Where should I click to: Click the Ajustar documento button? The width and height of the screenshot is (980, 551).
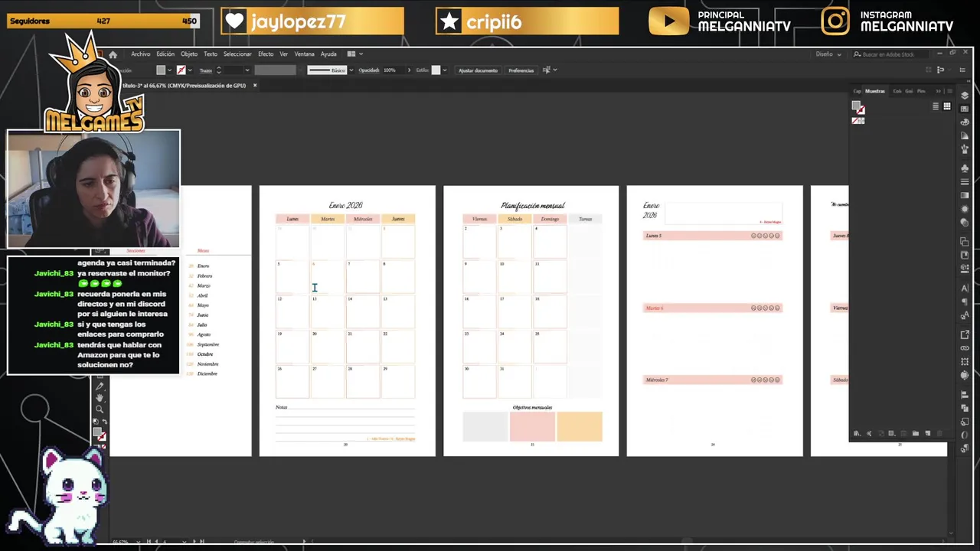click(478, 70)
